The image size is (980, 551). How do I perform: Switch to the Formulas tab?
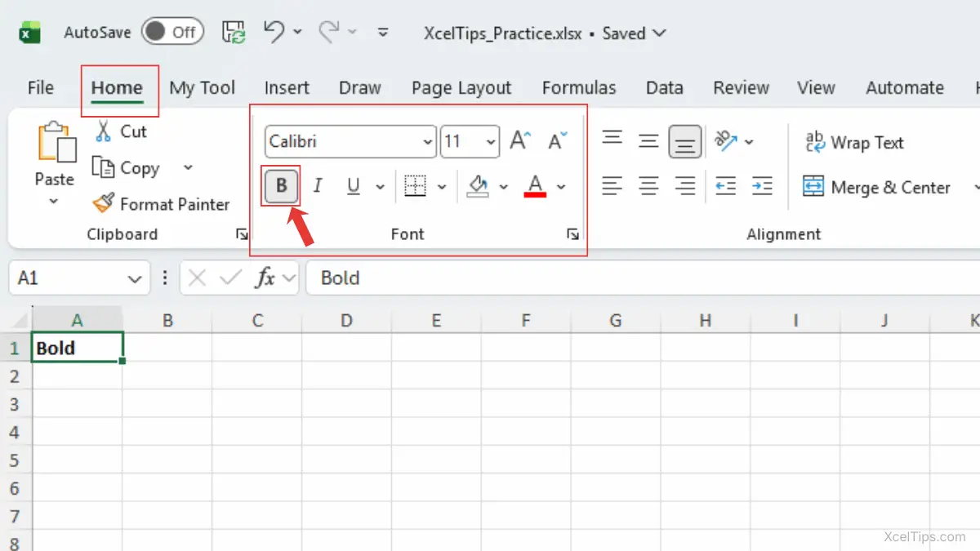pyautogui.click(x=579, y=88)
